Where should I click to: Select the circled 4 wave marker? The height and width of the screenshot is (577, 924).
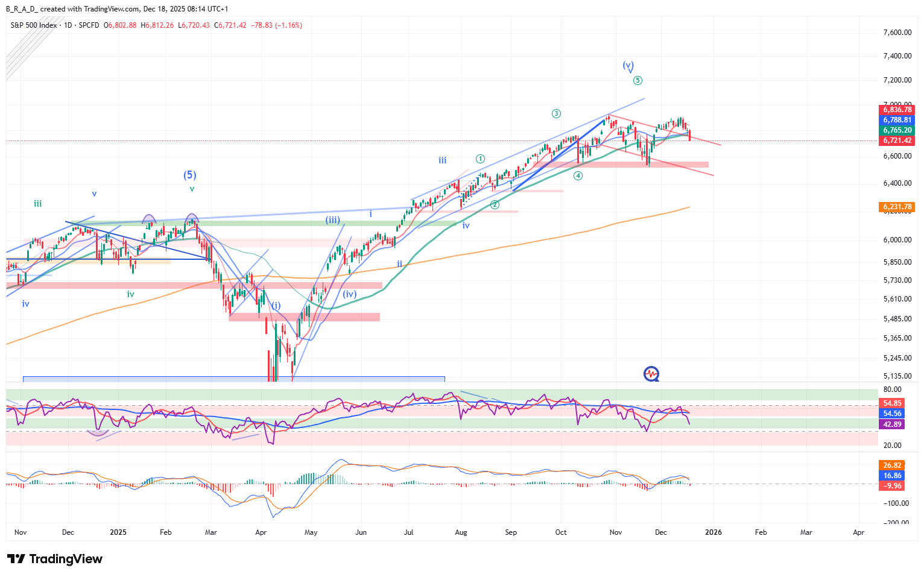[x=578, y=176]
